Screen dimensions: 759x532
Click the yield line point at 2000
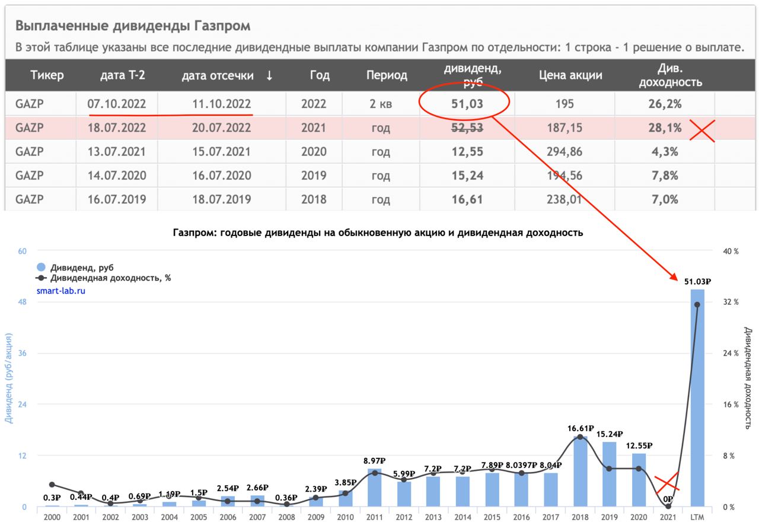point(52,485)
